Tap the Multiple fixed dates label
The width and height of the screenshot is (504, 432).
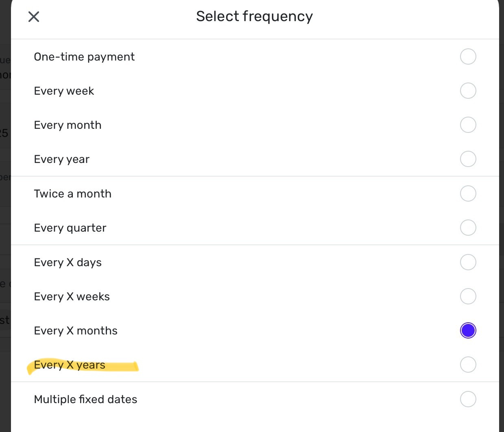point(85,399)
